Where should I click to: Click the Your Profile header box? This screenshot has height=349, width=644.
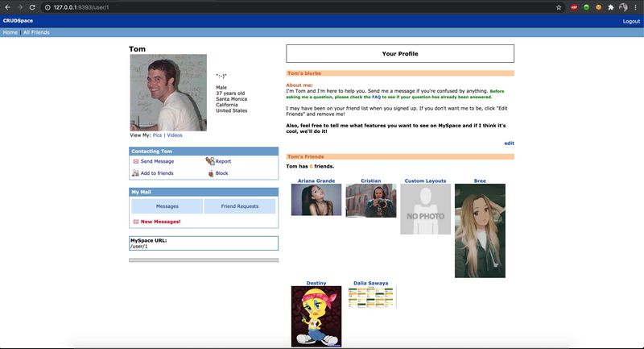(x=400, y=54)
